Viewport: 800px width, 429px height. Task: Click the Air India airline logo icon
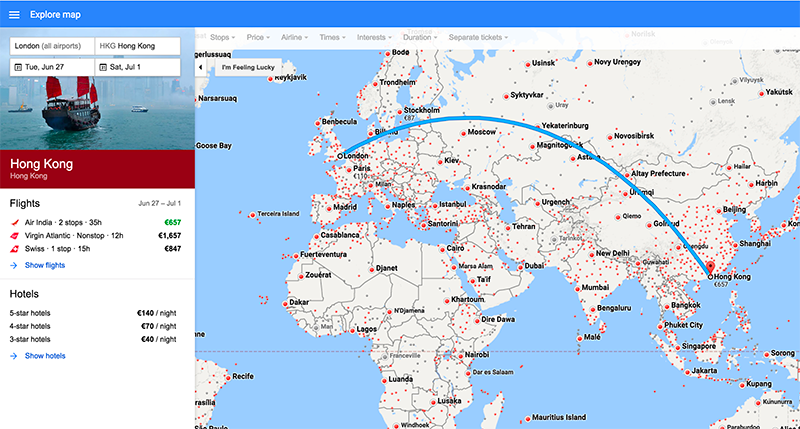(15, 222)
